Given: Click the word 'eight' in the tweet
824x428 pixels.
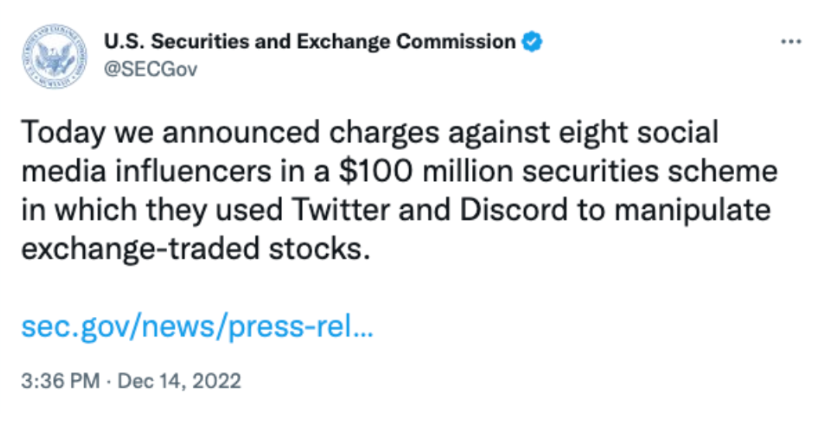Looking at the screenshot, I should tap(593, 132).
